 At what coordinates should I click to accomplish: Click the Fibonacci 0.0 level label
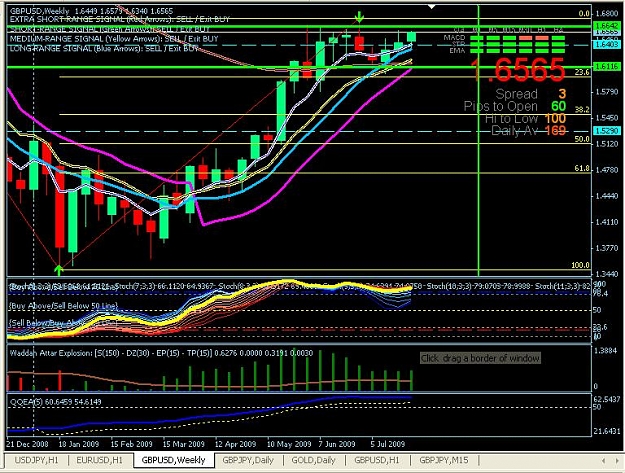click(584, 14)
